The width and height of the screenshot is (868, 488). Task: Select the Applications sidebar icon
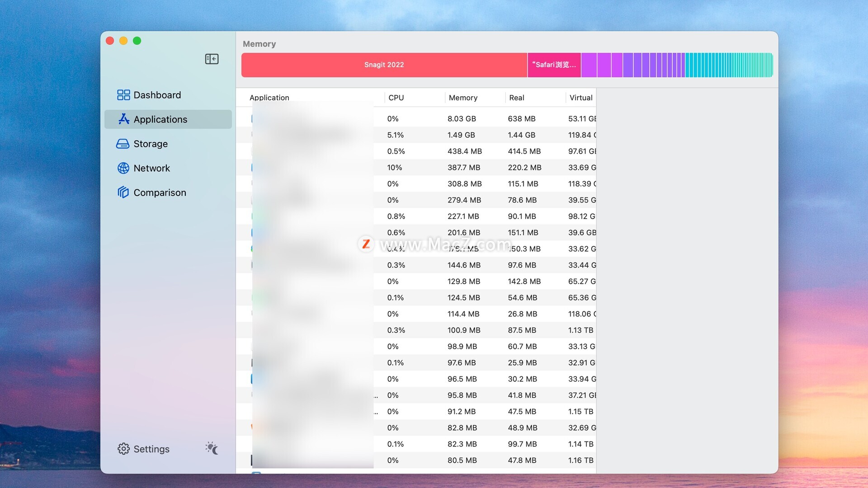pos(123,119)
